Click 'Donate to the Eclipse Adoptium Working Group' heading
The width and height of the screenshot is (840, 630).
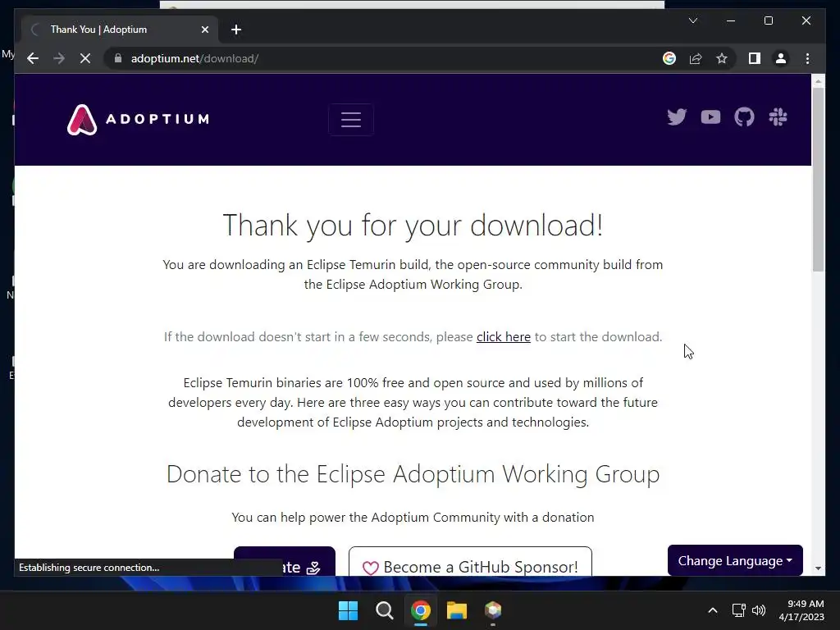pyautogui.click(x=413, y=474)
